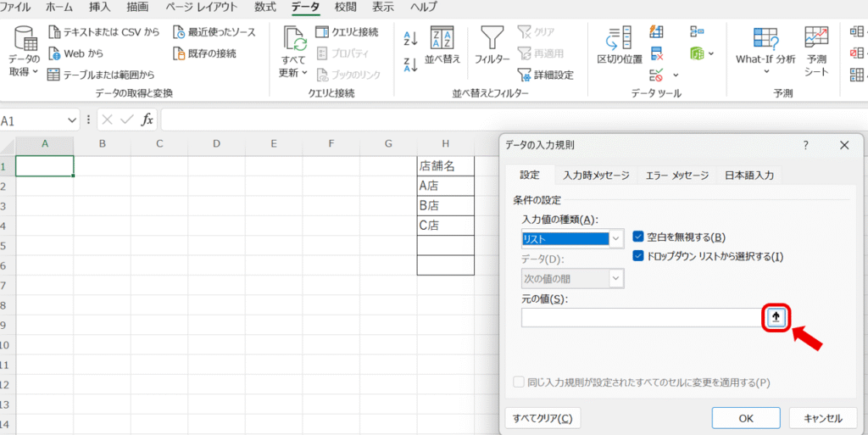Click the データの取得 icon
868x435 pixels.
pos(24,40)
